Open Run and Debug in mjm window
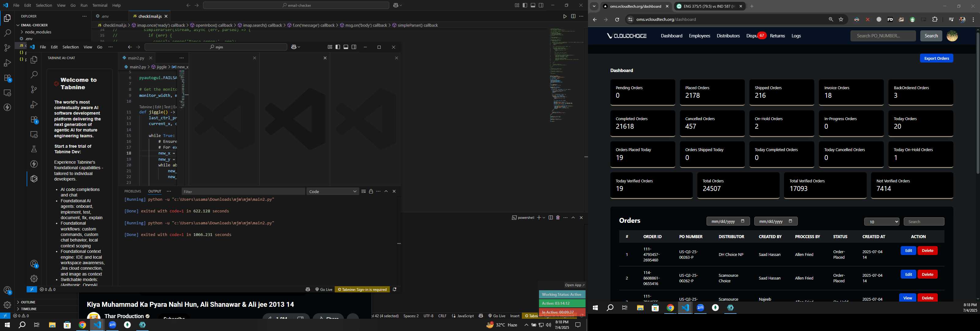 point(34,105)
